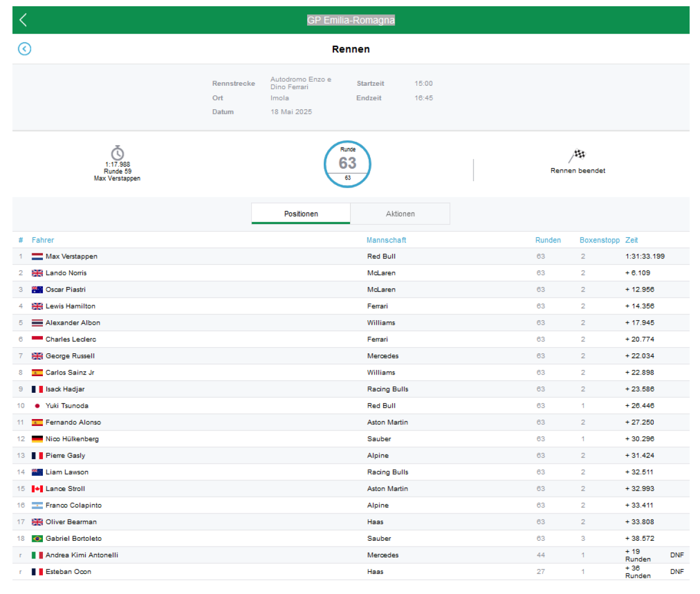Click the blue circled back arrow icon
Viewport: 700px width, 594px height.
tap(25, 49)
